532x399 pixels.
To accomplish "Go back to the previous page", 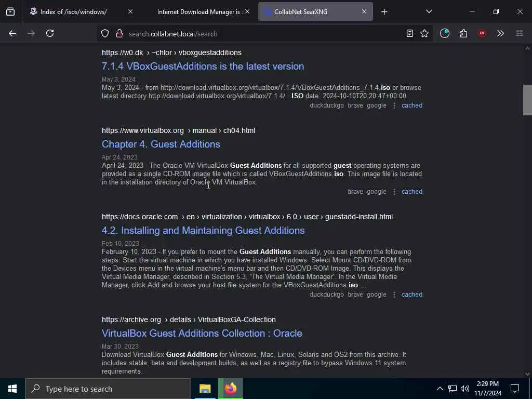I will (x=12, y=33).
